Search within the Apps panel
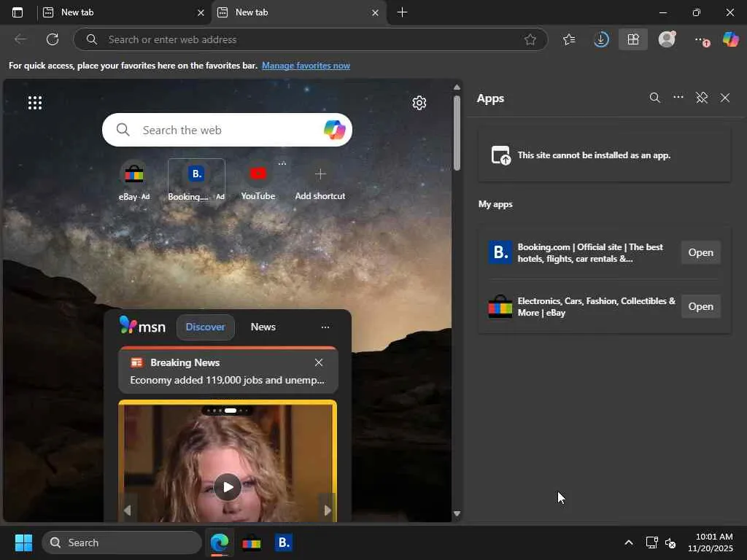The height and width of the screenshot is (560, 747). tap(654, 98)
